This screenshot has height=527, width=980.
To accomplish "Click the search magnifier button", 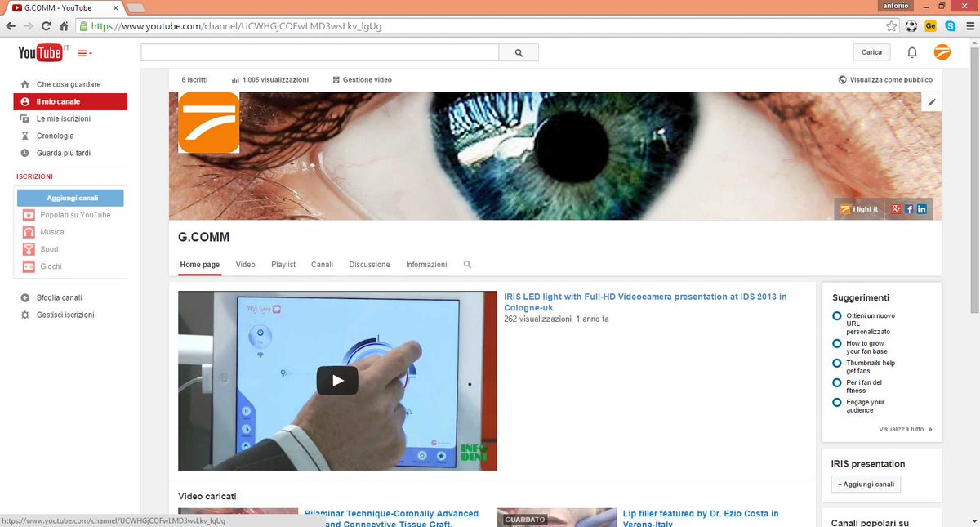I will (x=519, y=52).
